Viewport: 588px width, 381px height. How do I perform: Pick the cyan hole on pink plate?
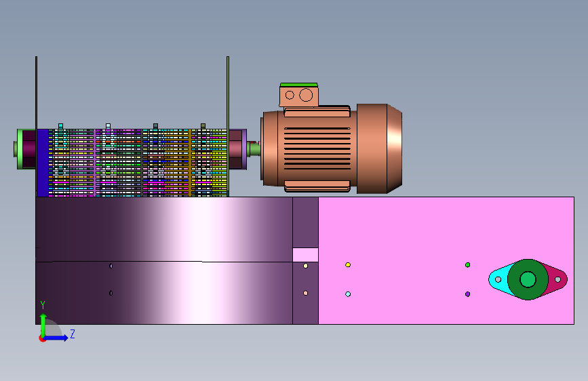pyautogui.click(x=348, y=294)
